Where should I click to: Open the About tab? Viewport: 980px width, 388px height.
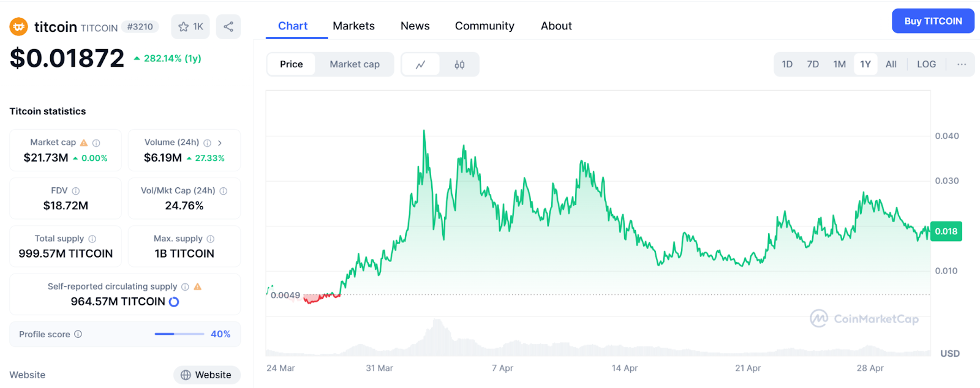(x=556, y=26)
